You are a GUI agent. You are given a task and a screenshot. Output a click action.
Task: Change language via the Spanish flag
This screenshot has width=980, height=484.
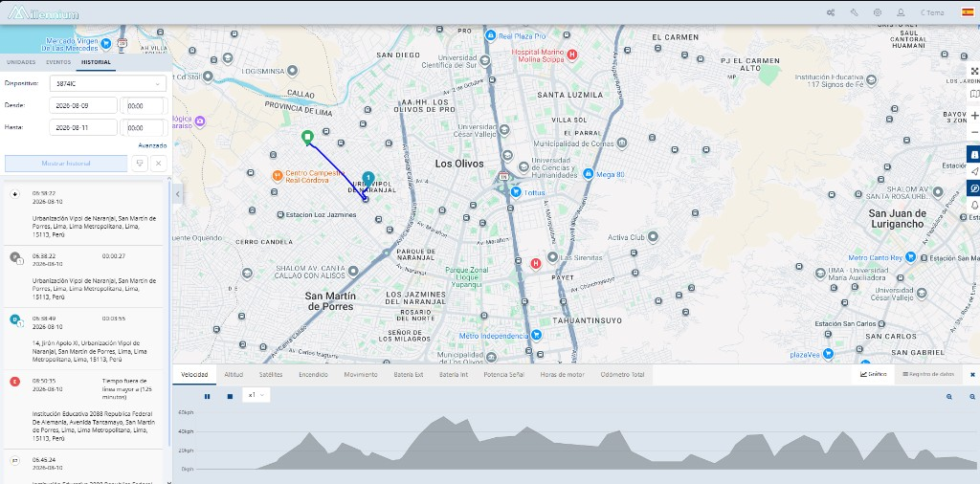[967, 12]
